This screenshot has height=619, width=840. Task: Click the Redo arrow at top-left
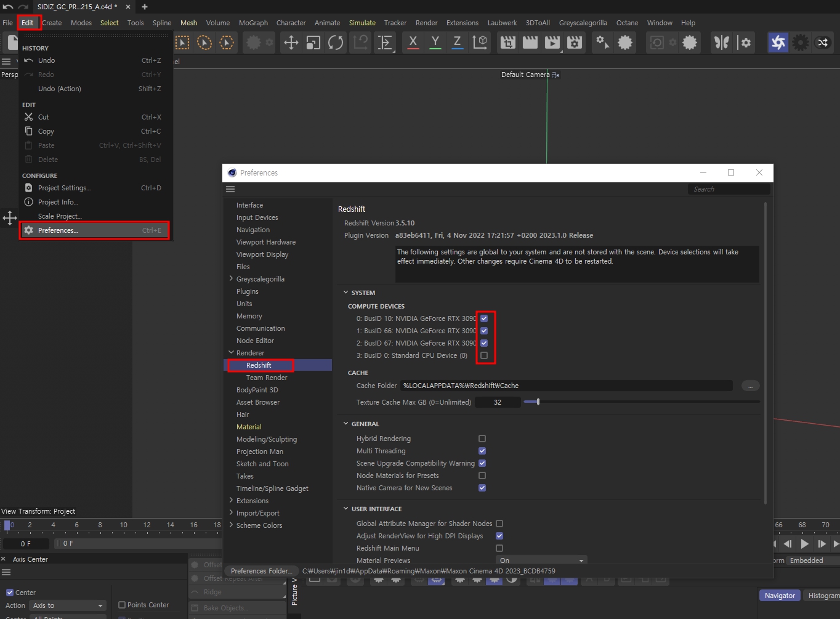[x=23, y=7]
